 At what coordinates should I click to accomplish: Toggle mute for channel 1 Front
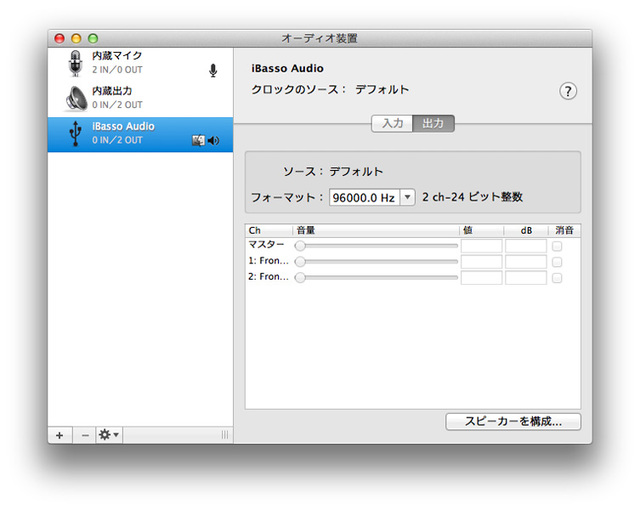click(x=557, y=261)
